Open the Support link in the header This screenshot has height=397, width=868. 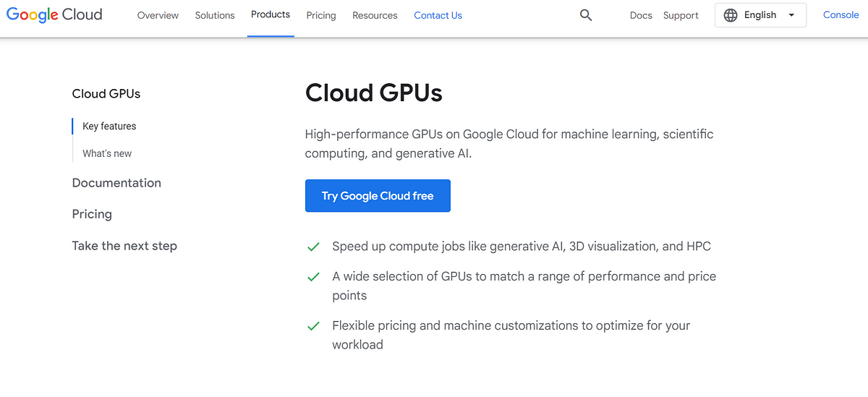[x=681, y=15]
